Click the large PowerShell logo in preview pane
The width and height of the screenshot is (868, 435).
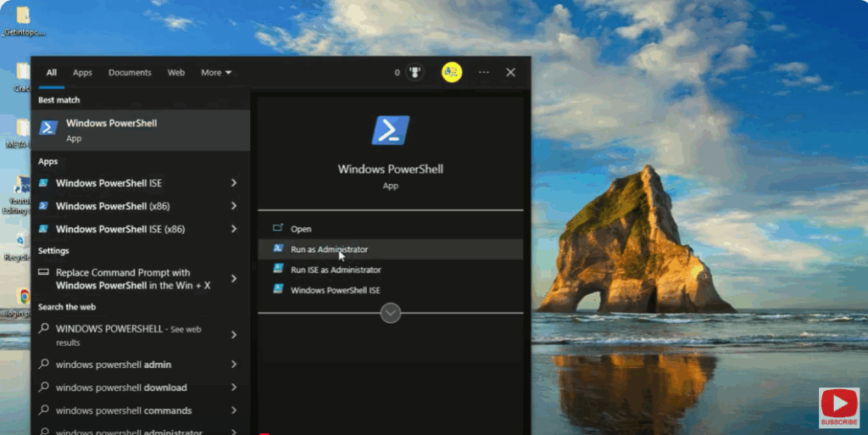point(390,131)
